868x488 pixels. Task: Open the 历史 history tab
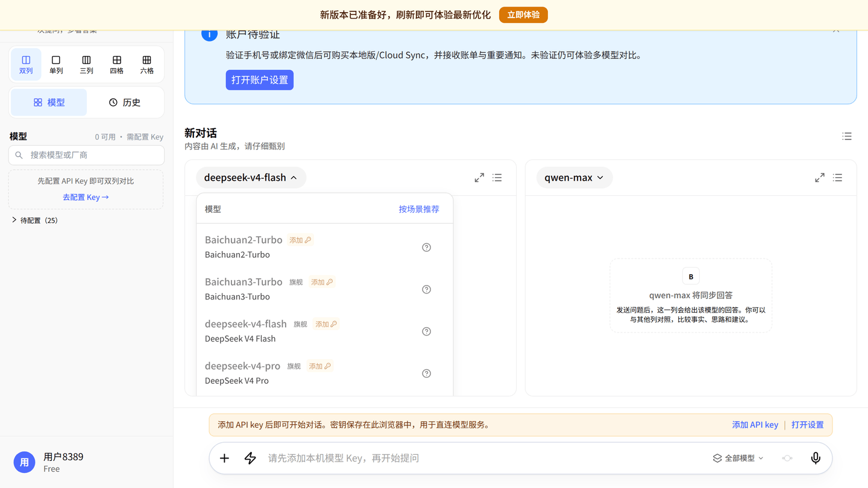click(x=125, y=102)
